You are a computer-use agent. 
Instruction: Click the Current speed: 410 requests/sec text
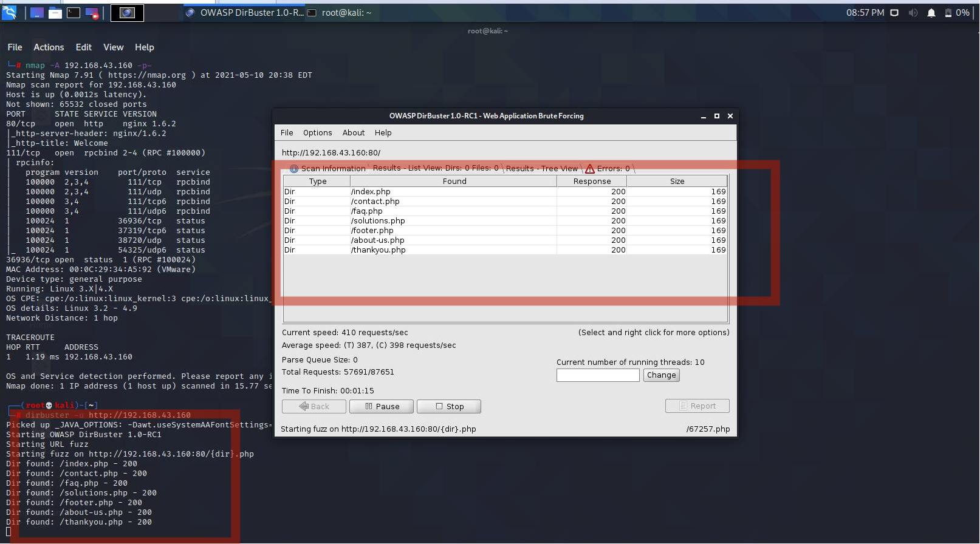pyautogui.click(x=345, y=333)
